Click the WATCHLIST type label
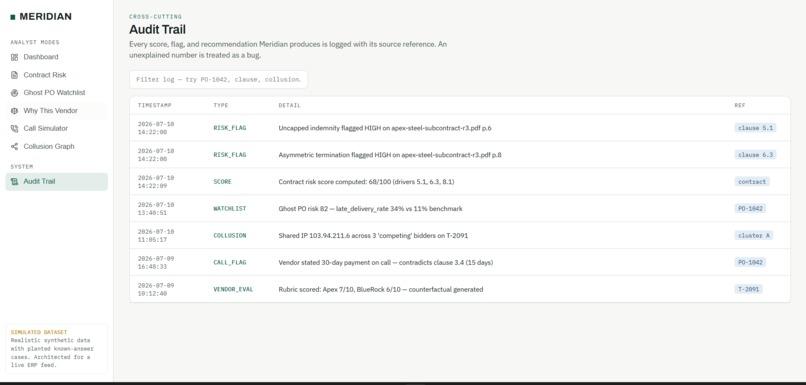The image size is (806, 385). coord(230,209)
